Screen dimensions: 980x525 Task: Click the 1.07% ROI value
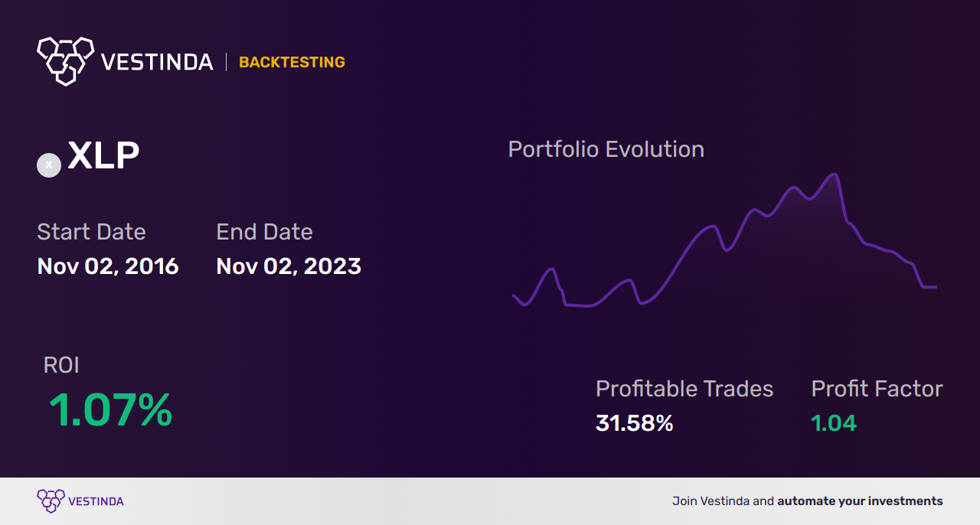pos(110,410)
